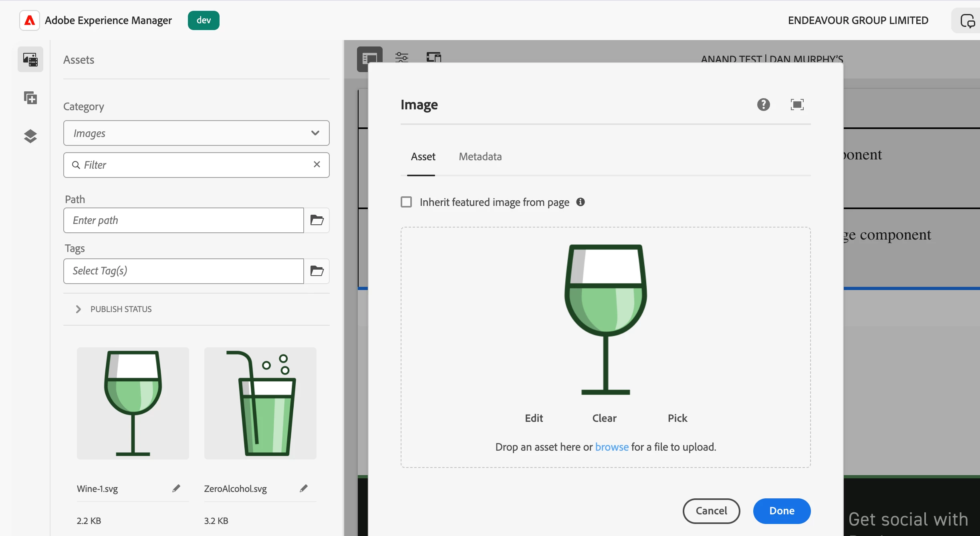The image size is (980, 536).
Task: Select the Asset tab
Action: coord(423,157)
